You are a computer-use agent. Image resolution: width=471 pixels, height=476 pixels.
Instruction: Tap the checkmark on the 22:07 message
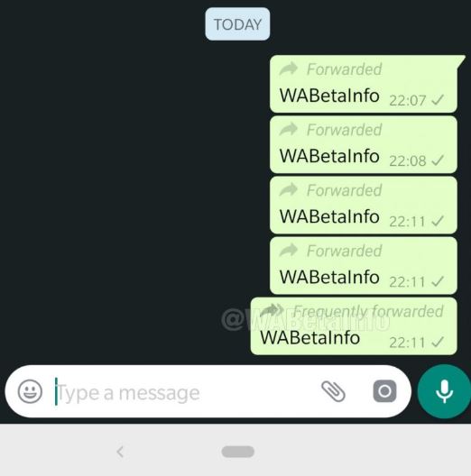pyautogui.click(x=438, y=99)
